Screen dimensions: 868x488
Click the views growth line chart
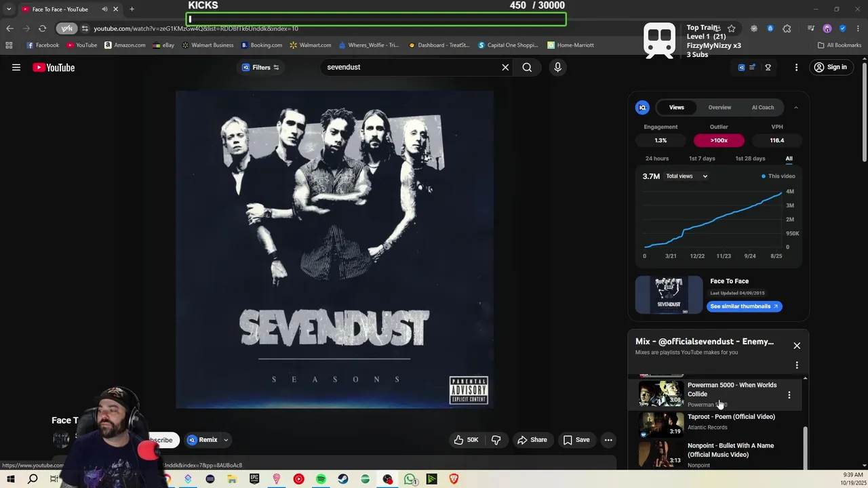713,219
